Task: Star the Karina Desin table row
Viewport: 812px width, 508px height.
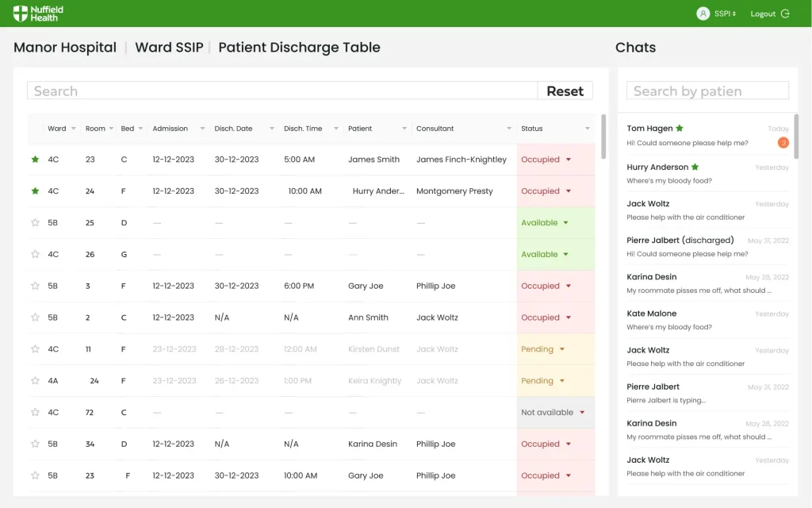Action: (35, 444)
